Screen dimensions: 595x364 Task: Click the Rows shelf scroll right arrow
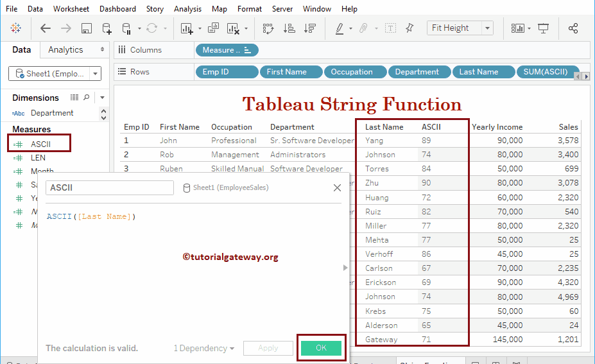click(586, 76)
